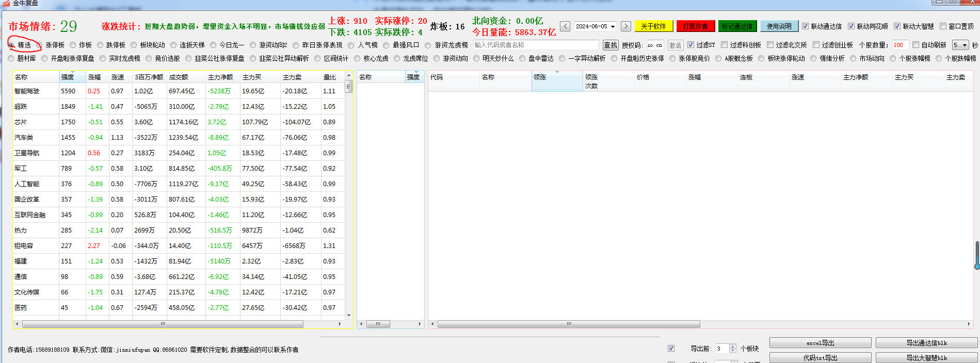Click the green 标记通达信 button
980x363 pixels.
pyautogui.click(x=737, y=26)
